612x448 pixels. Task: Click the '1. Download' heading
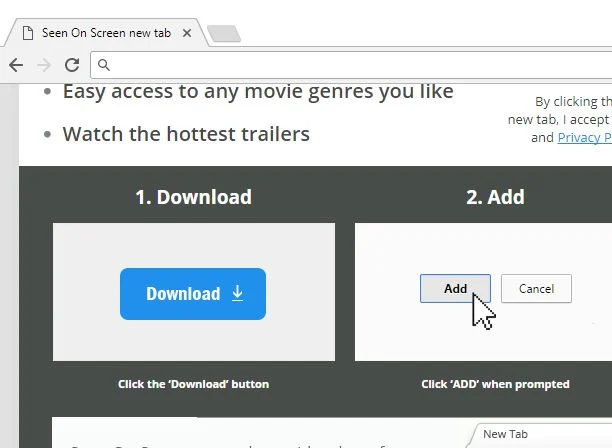tap(194, 197)
